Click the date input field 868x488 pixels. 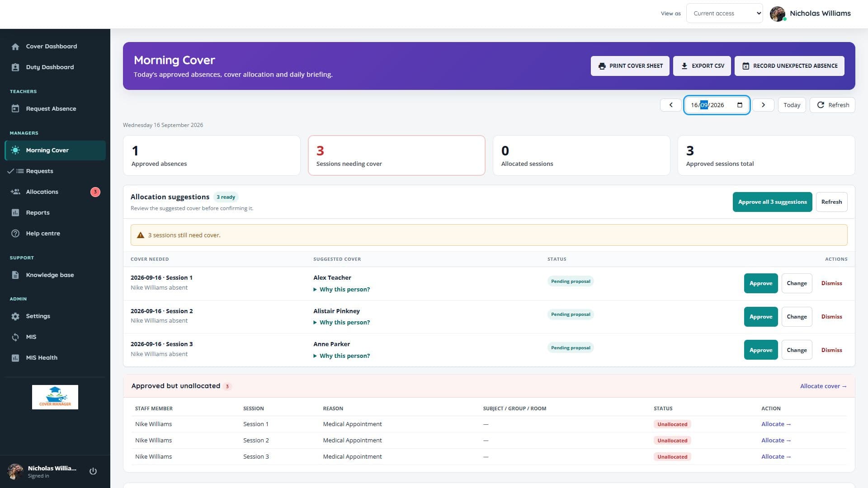[x=717, y=105]
